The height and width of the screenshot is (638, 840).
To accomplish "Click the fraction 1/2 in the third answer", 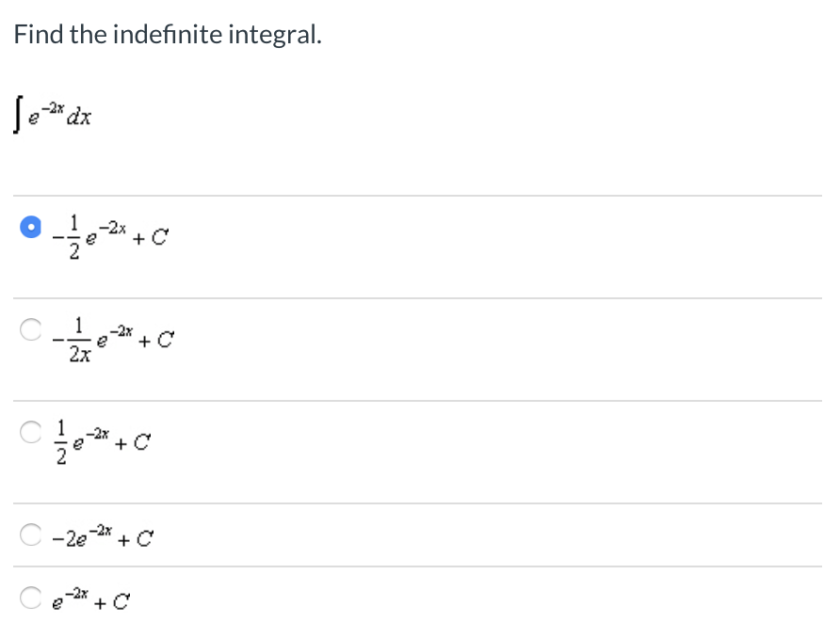I will coord(62,442).
